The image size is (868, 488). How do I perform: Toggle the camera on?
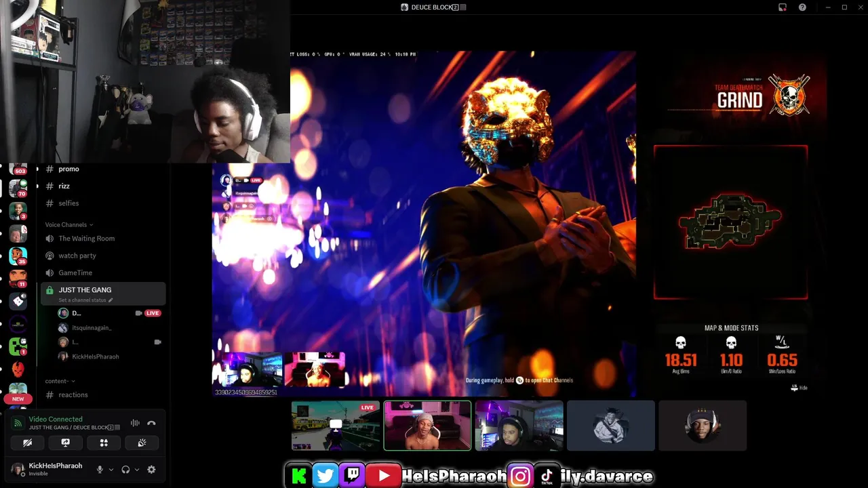[27, 443]
